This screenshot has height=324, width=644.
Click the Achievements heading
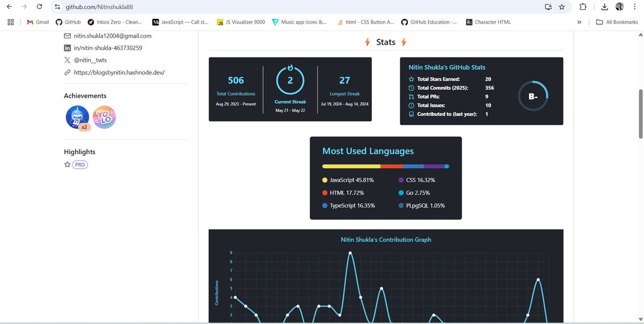click(x=85, y=96)
